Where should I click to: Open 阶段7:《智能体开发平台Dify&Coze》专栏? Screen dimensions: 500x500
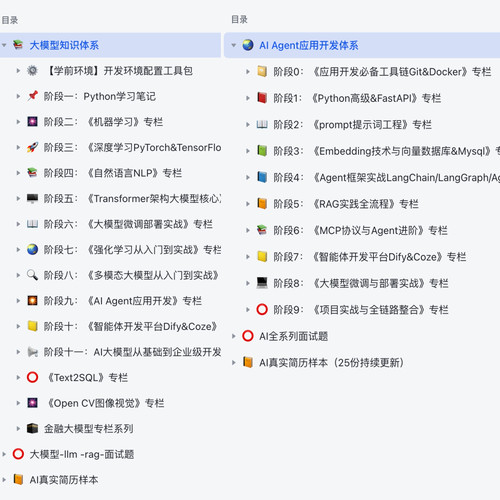point(370,257)
